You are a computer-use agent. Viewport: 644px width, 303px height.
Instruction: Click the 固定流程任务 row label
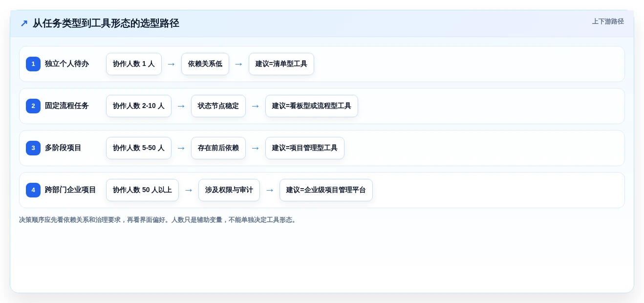(67, 106)
